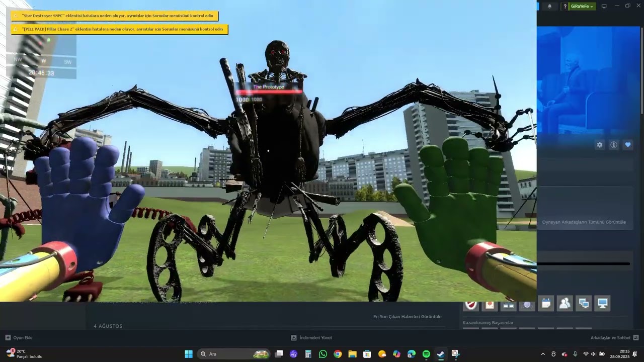Screen dimensions: 644x362
Task: Open the Copilot taskbar icon
Action: tap(396, 354)
